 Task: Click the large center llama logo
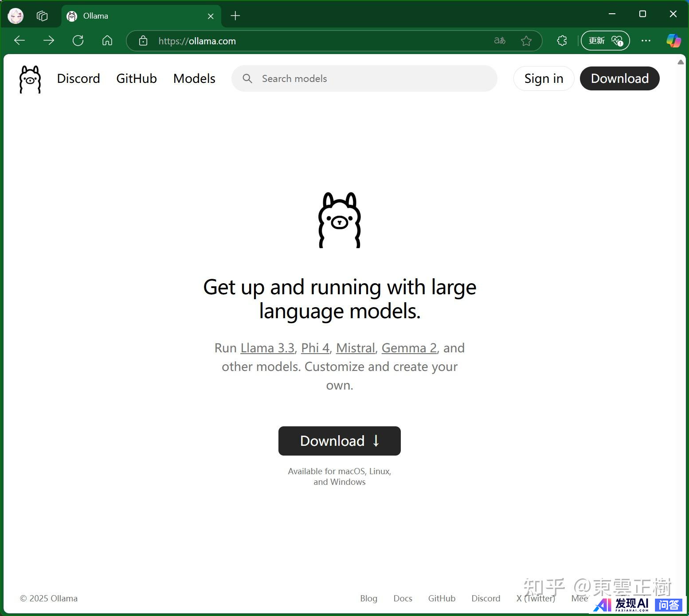[340, 220]
